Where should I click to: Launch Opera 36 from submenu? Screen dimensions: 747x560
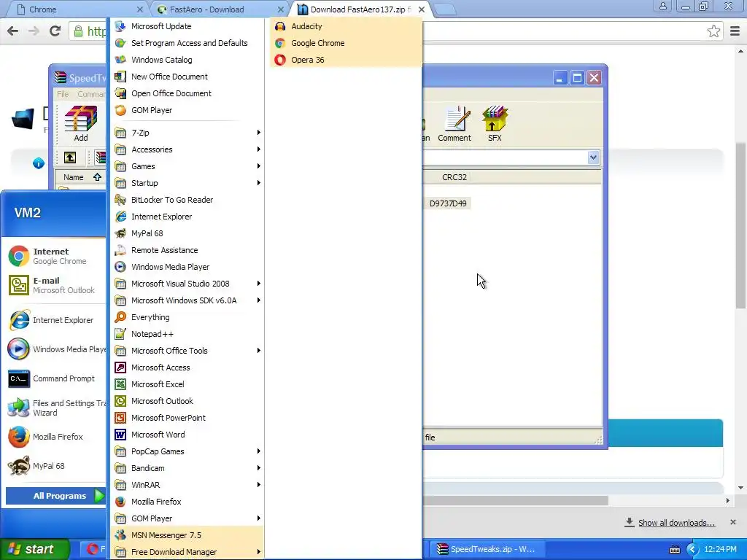[346, 60]
